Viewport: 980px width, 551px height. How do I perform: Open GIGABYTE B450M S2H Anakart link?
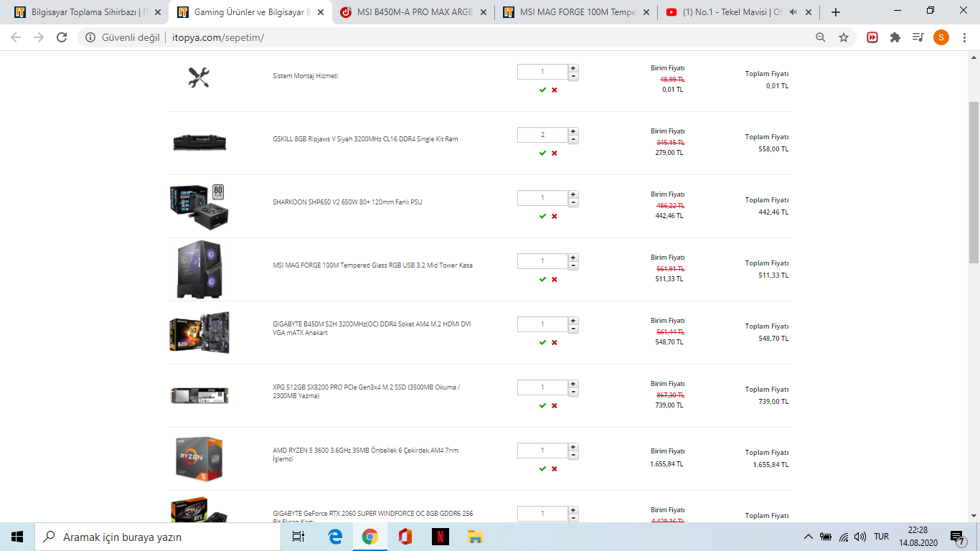click(372, 329)
